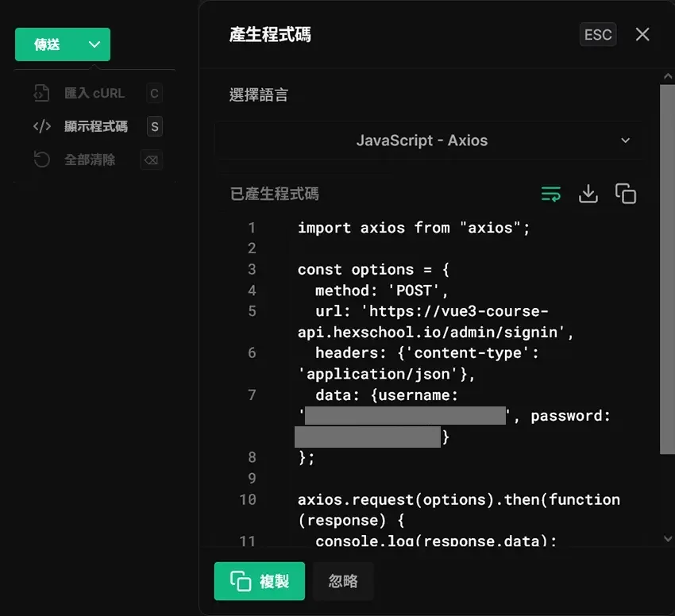Open the dropdown arrow beside 傳送
The height and width of the screenshot is (616, 675).
[94, 44]
